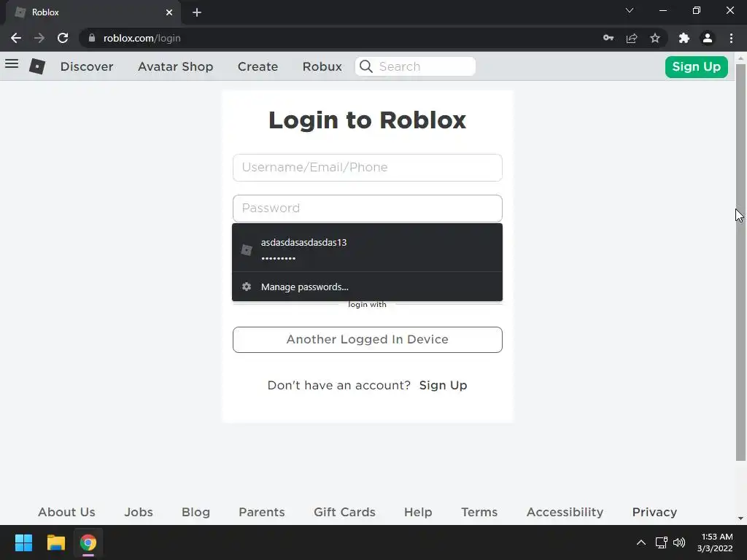
Task: Click the page vertical scrollbar thumb
Action: 740,262
